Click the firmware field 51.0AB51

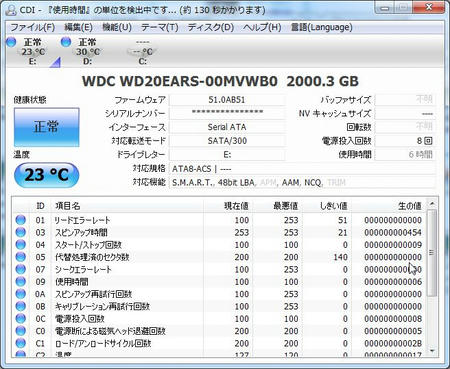[227, 100]
